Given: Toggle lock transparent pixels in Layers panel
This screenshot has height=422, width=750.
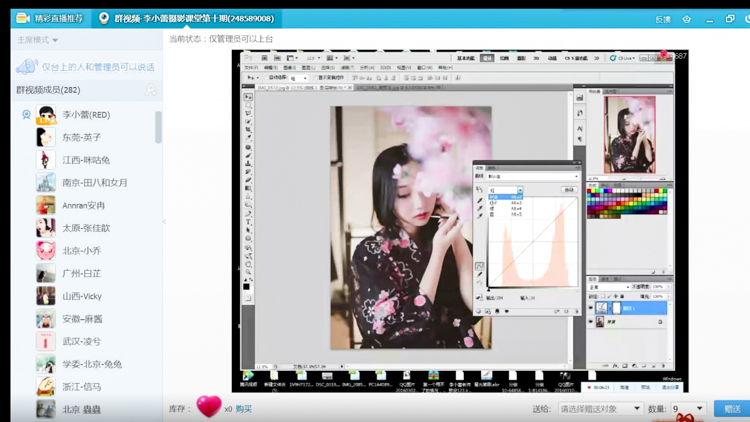Looking at the screenshot, I should point(603,297).
